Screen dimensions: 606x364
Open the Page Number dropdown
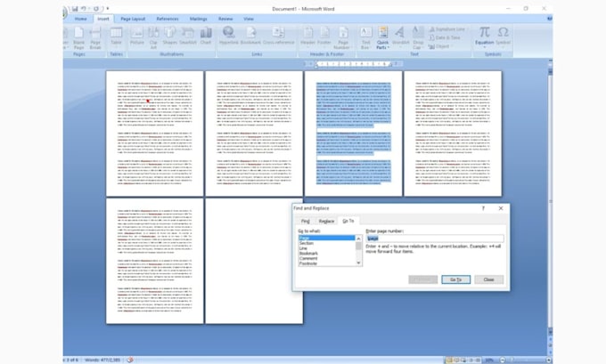(x=343, y=38)
